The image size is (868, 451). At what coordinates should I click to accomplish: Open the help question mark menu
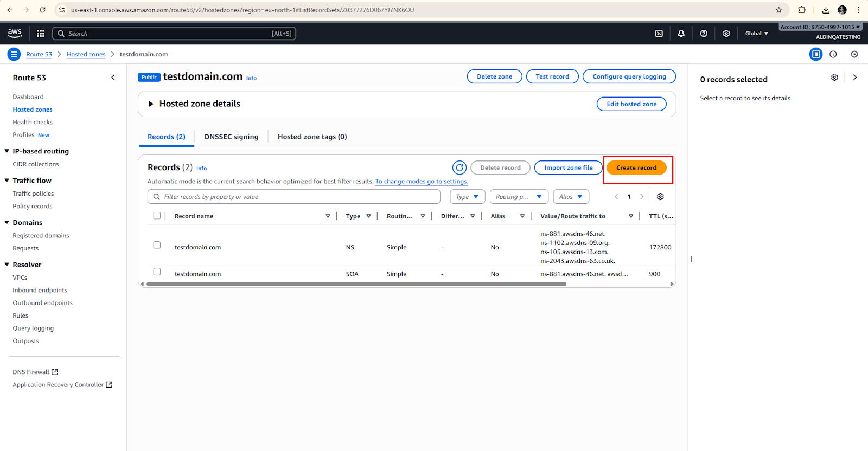point(704,34)
